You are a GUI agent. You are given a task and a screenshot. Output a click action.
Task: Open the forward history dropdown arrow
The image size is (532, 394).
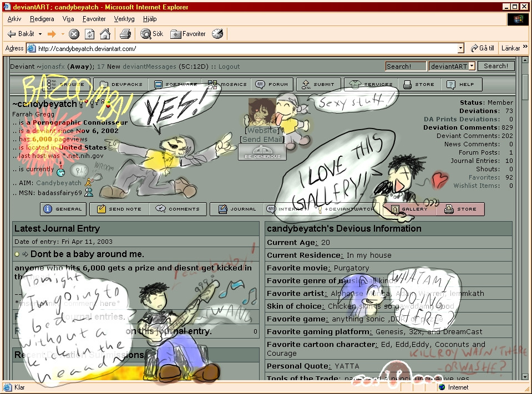tap(63, 34)
